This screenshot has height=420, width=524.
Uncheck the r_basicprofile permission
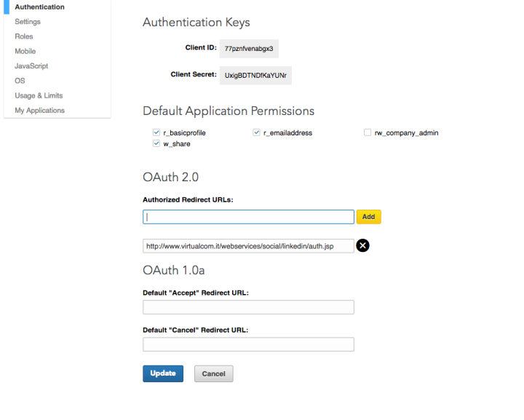click(x=156, y=132)
